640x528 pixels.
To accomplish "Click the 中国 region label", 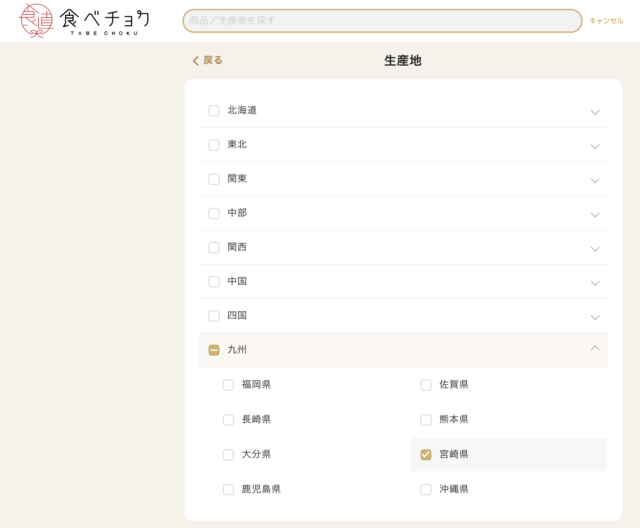I will [237, 282].
